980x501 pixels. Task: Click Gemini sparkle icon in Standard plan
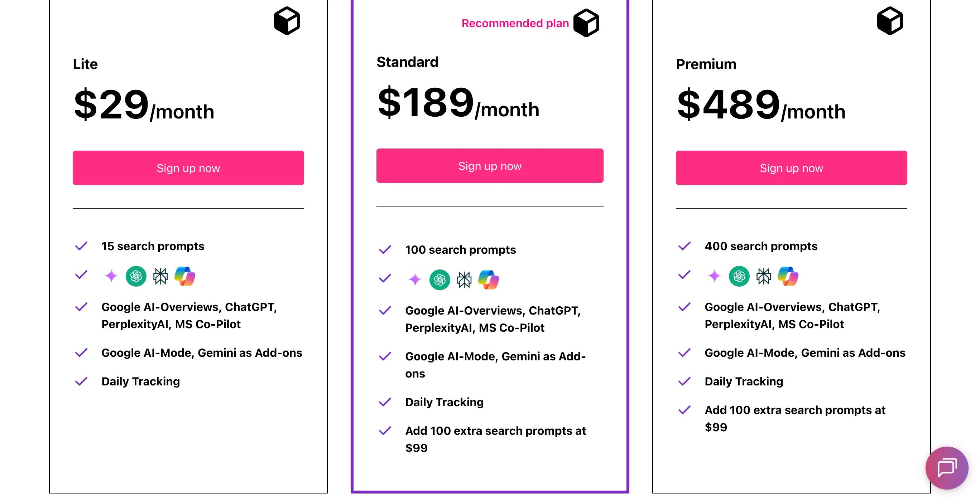tap(415, 280)
